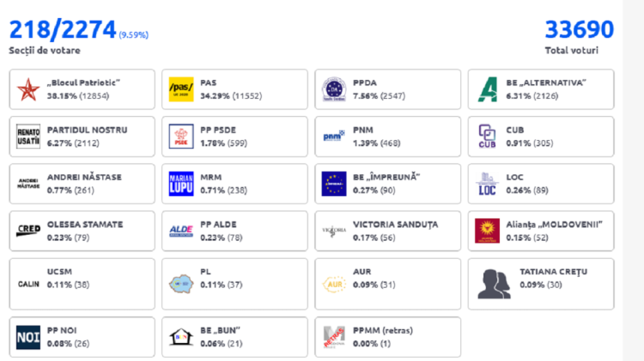Click the PP NOI logo
Screen dimensions: 644x361
[x=28, y=336]
